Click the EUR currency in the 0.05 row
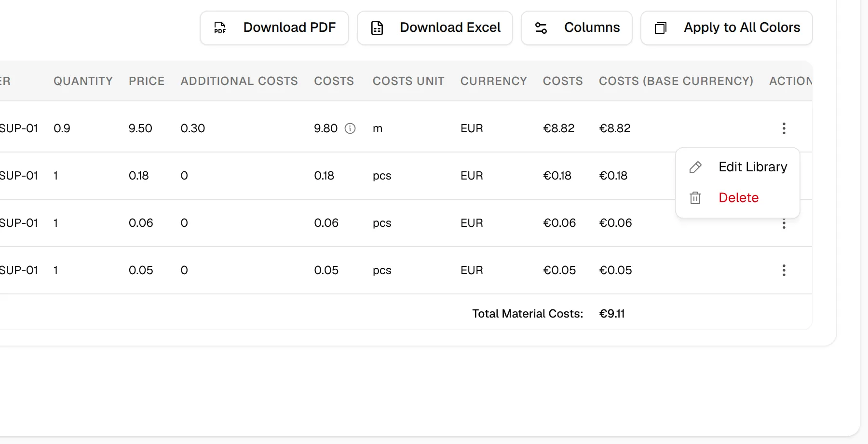This screenshot has width=868, height=444. point(472,270)
